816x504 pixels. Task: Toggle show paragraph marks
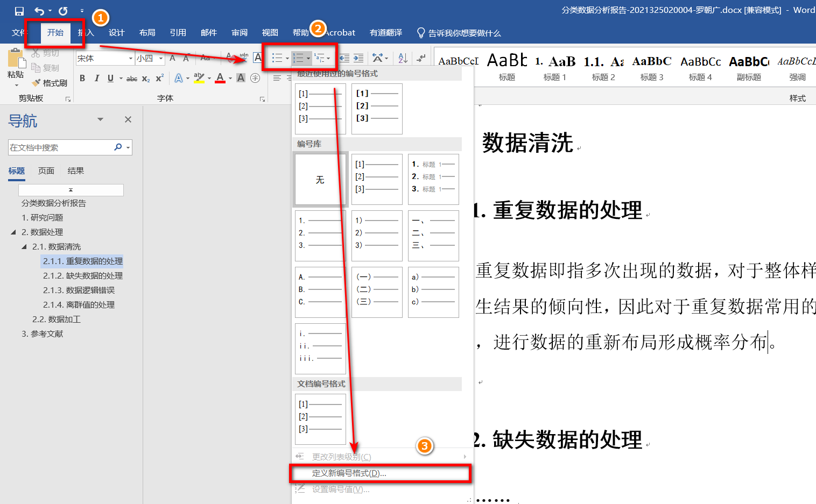421,58
